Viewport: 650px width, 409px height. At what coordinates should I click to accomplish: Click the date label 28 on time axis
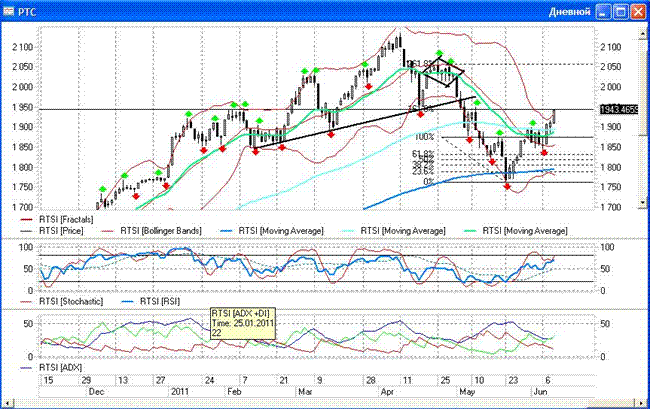(370, 380)
